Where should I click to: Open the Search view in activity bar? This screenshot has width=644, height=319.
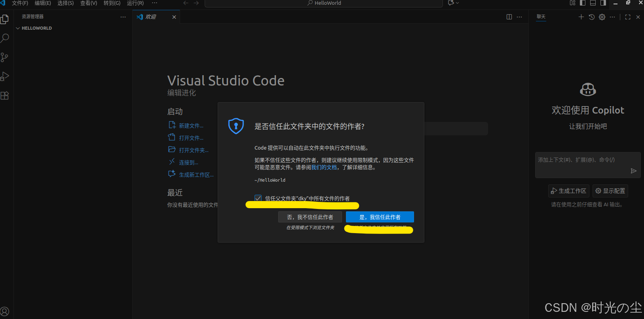(x=5, y=38)
